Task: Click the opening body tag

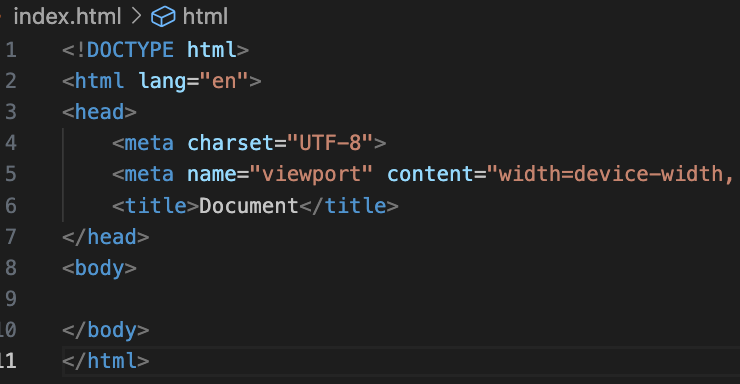Action: [x=100, y=268]
